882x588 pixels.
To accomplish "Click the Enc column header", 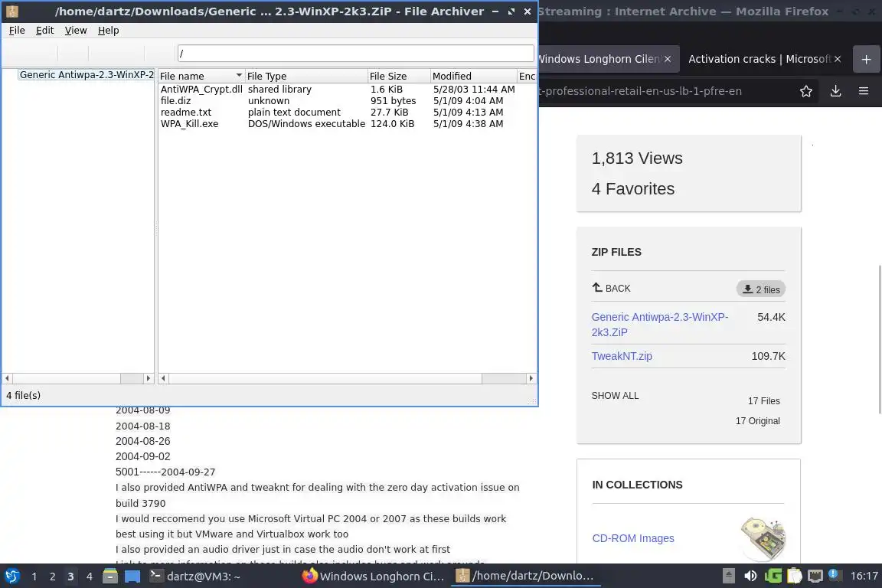I will [x=527, y=76].
